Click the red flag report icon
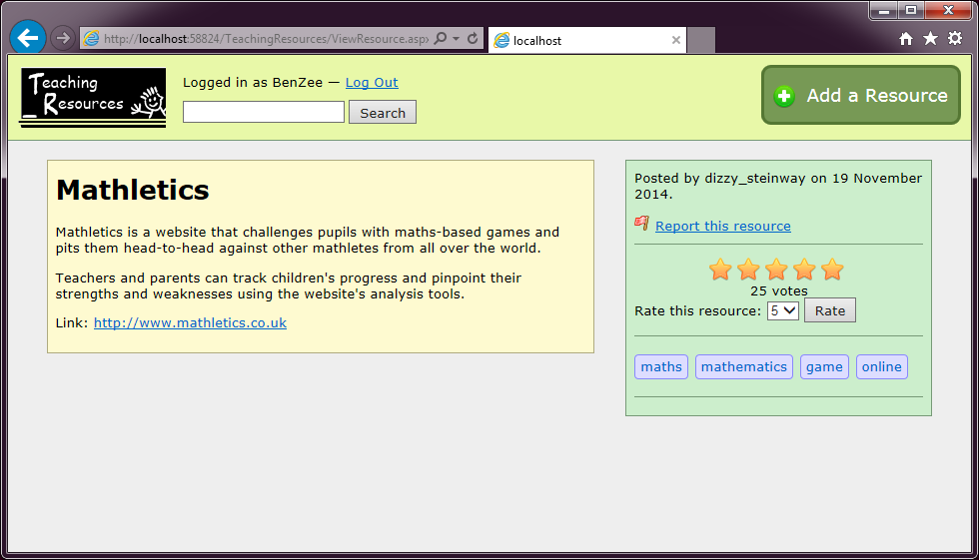 [x=641, y=224]
